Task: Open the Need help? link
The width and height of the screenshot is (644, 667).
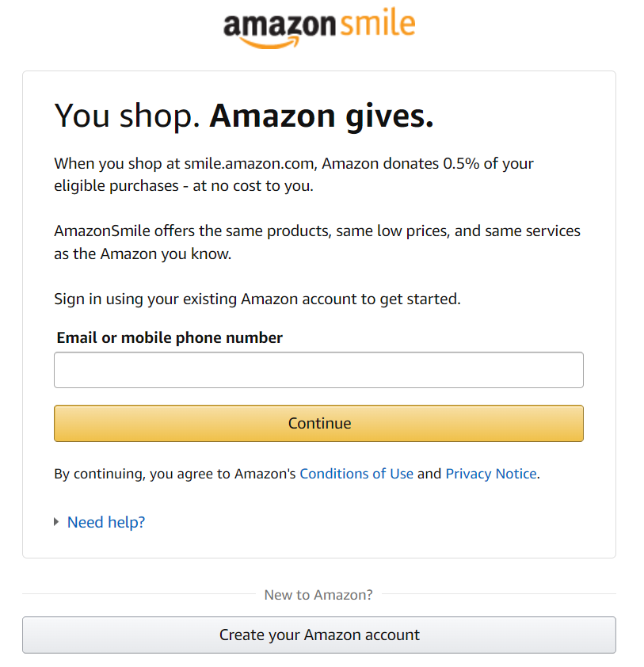Action: tap(106, 522)
